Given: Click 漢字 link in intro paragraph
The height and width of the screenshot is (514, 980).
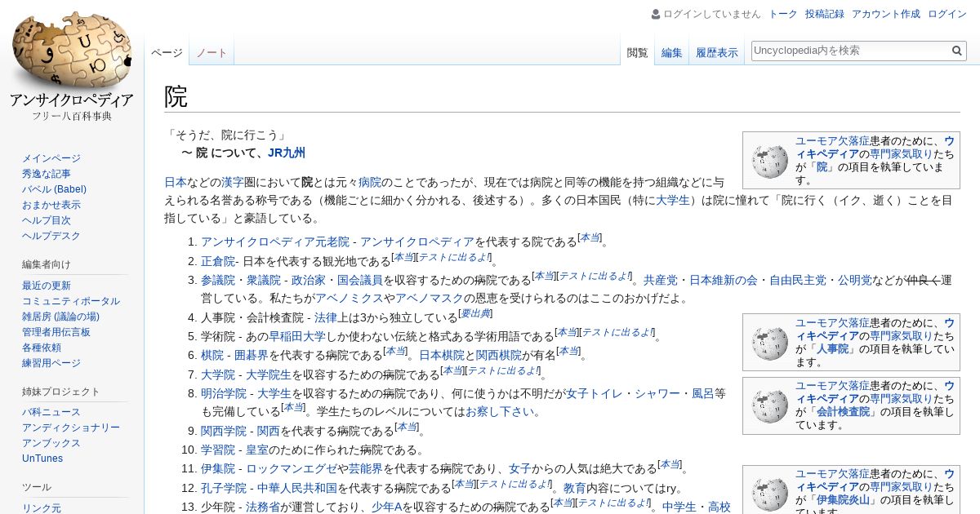Looking at the screenshot, I should 233,182.
